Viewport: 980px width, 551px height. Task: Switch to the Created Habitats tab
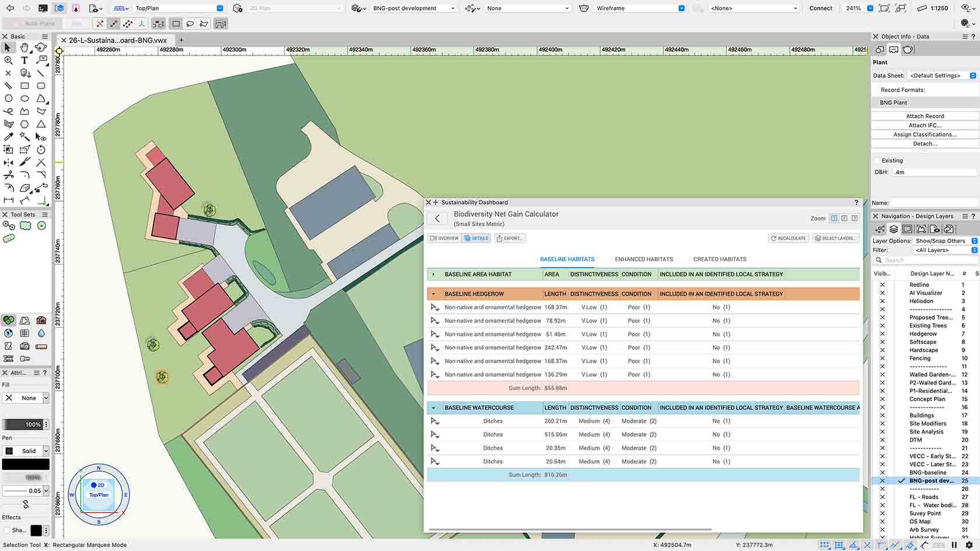click(719, 259)
